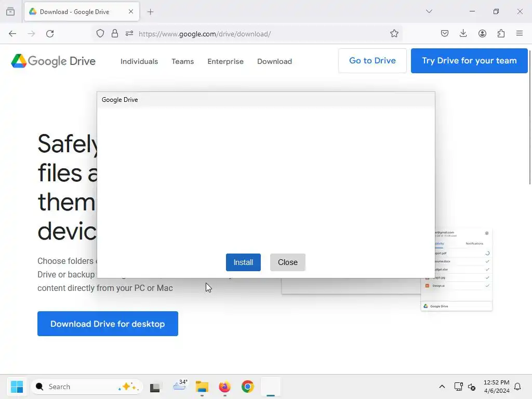
Task: Click the Drive preview panel thumbnail
Action: point(456,270)
